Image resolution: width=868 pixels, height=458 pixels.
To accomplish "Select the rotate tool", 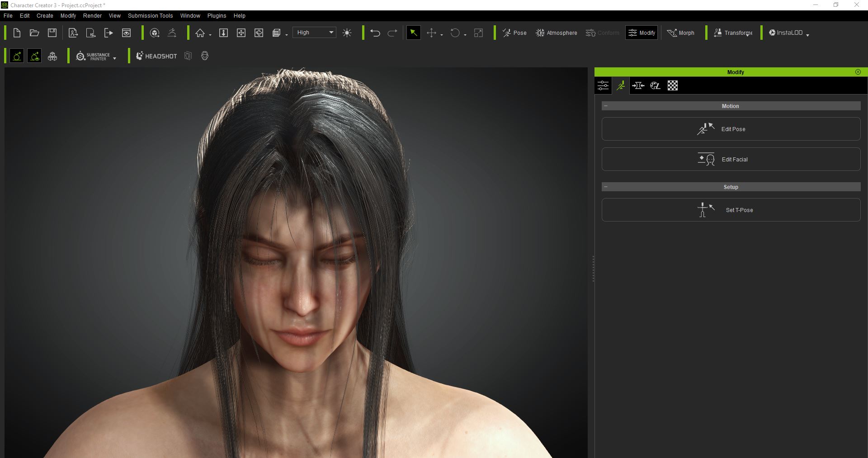I will coord(455,33).
